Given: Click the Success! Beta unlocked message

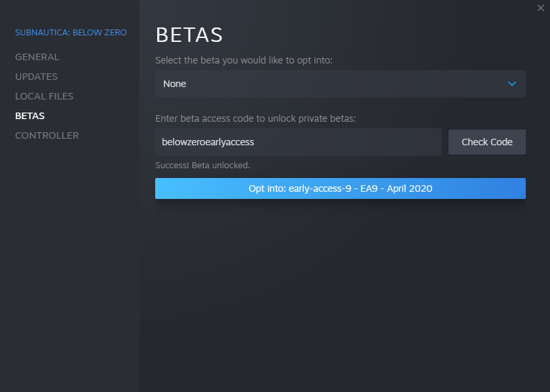Looking at the screenshot, I should point(203,165).
